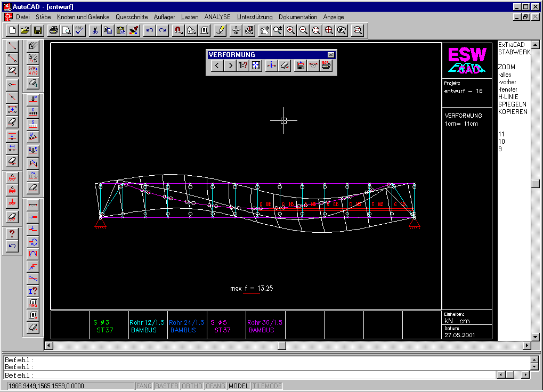Toggle RASTER grid in status bar
This screenshot has width=543, height=392.
tap(167, 386)
